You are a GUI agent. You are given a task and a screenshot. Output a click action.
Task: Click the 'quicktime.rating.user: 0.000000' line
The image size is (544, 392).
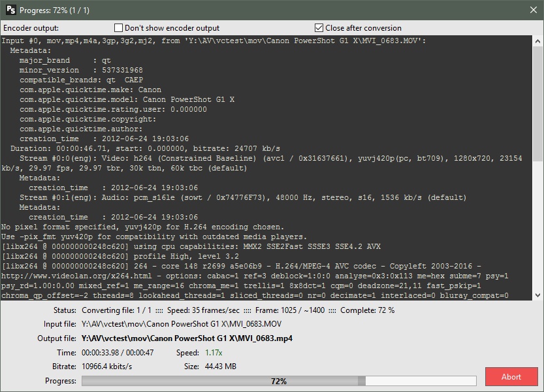(x=113, y=109)
